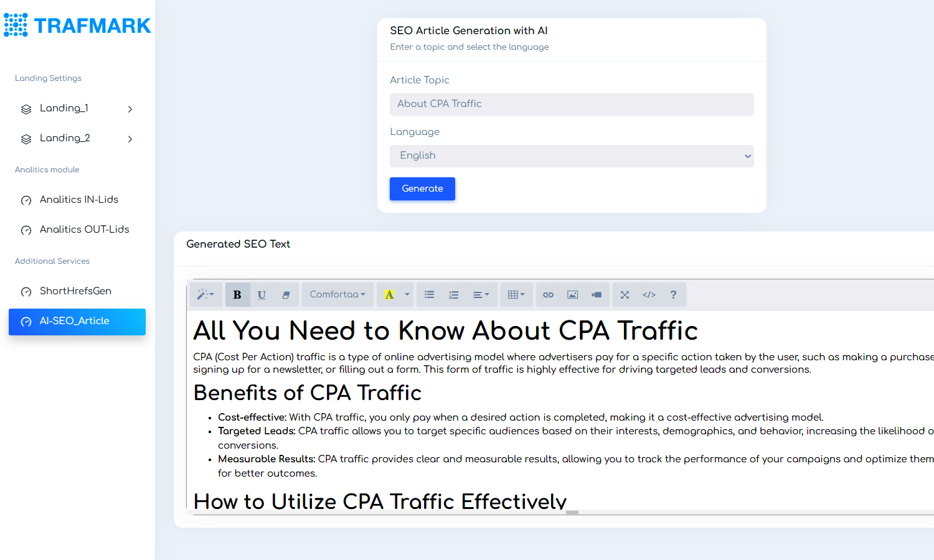
Task: Click the insert link icon
Action: 548,295
